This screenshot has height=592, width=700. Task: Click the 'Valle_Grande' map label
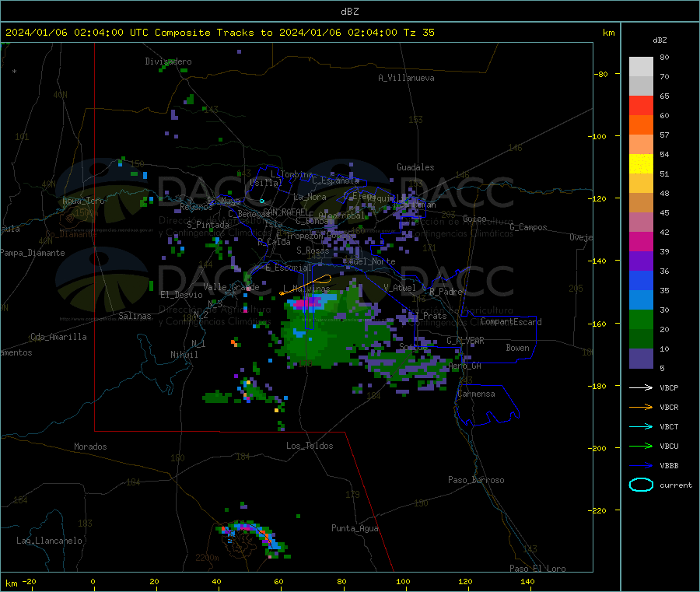(231, 287)
